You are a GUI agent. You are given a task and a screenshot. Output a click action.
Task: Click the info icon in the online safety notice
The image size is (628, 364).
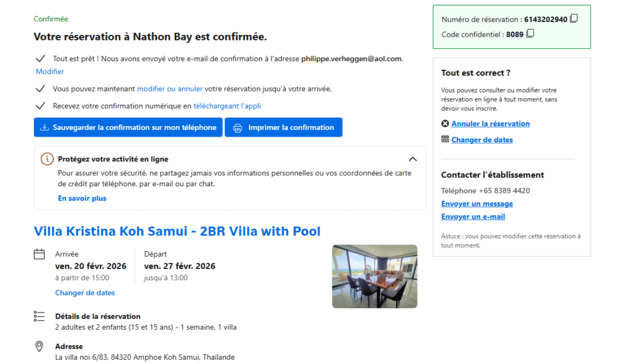pyautogui.click(x=47, y=159)
